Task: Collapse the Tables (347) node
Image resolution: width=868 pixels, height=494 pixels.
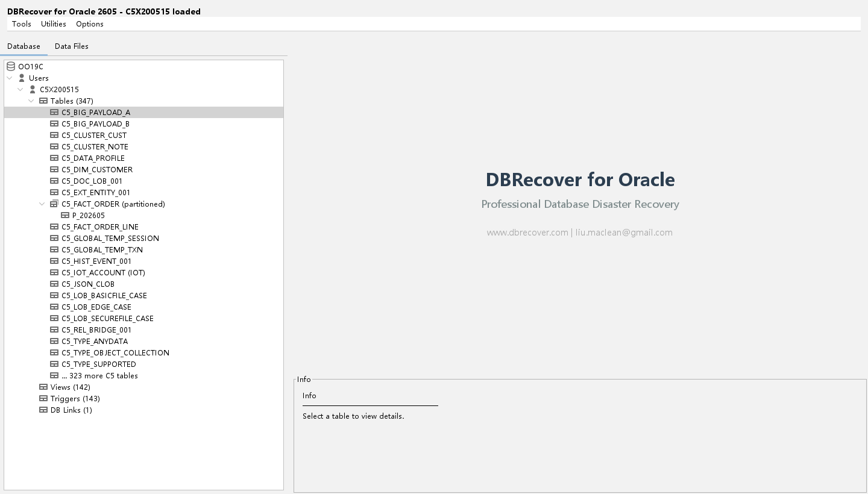Action: pyautogui.click(x=31, y=101)
